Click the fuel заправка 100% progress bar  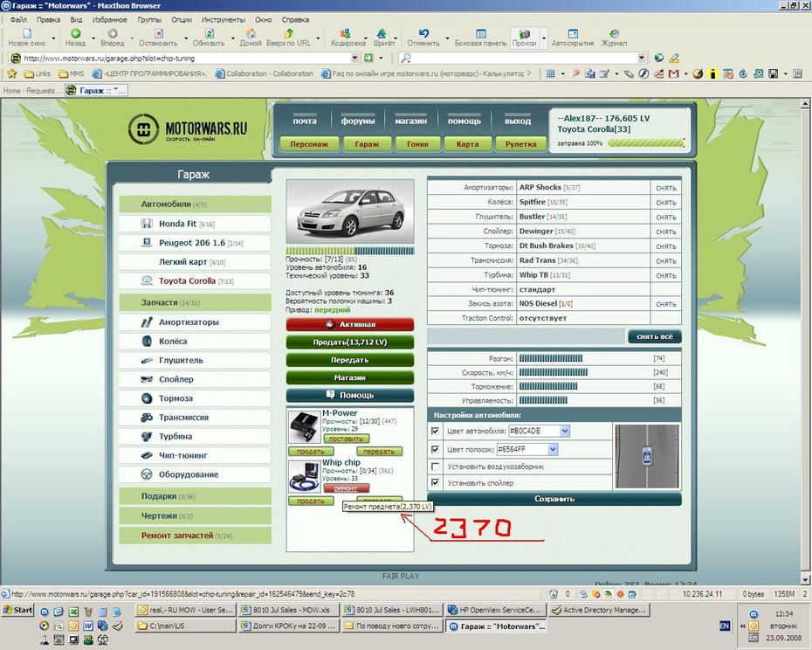click(x=646, y=143)
